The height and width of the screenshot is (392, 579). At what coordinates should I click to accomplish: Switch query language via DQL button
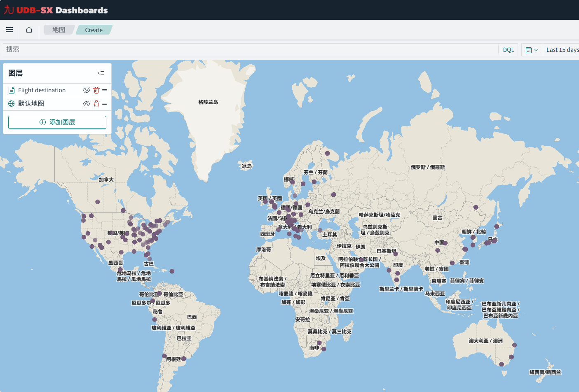[x=509, y=50]
